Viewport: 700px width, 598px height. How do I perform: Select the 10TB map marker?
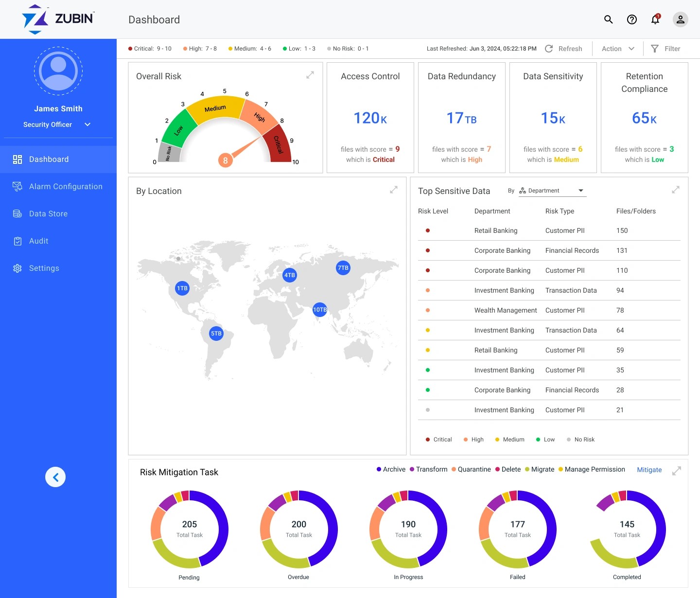click(x=320, y=310)
